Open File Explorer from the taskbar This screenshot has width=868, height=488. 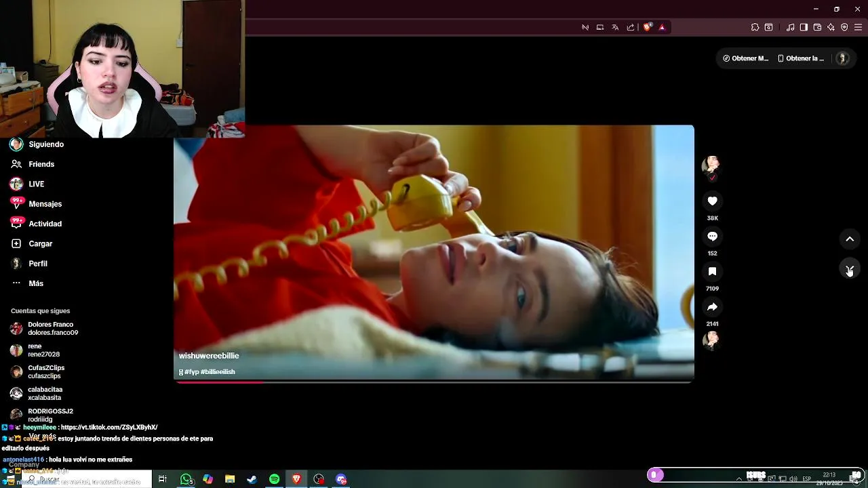tap(230, 479)
